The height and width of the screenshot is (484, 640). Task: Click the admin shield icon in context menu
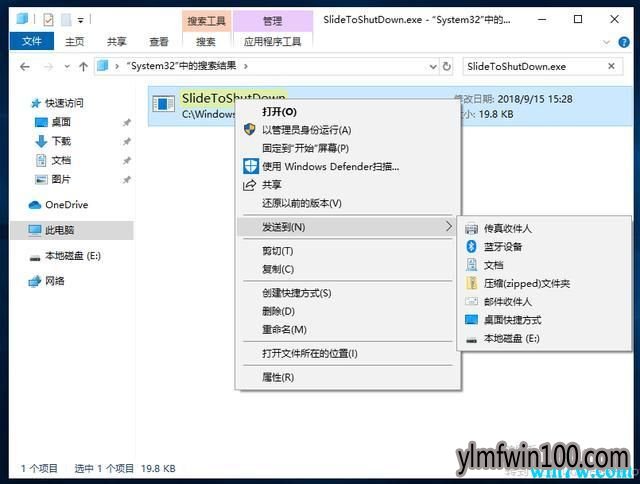tap(249, 130)
